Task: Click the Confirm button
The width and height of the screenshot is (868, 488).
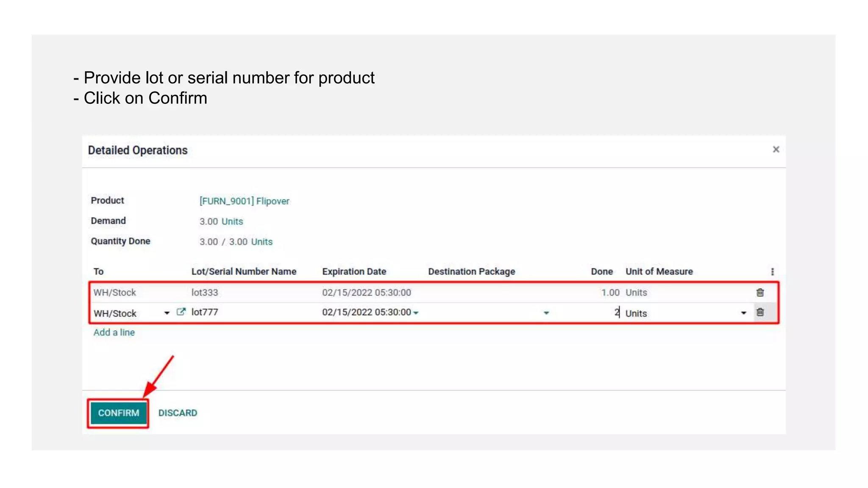Action: point(118,413)
